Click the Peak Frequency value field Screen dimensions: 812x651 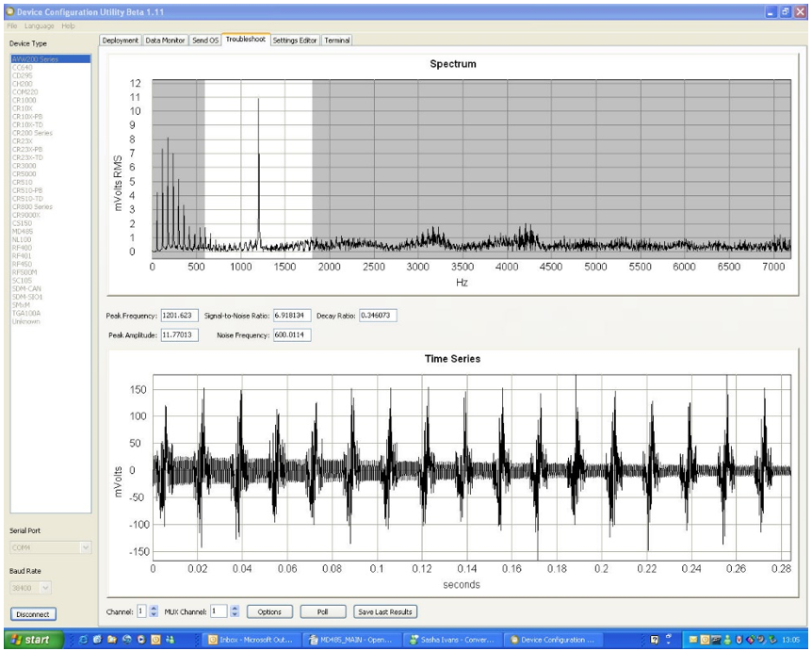179,316
